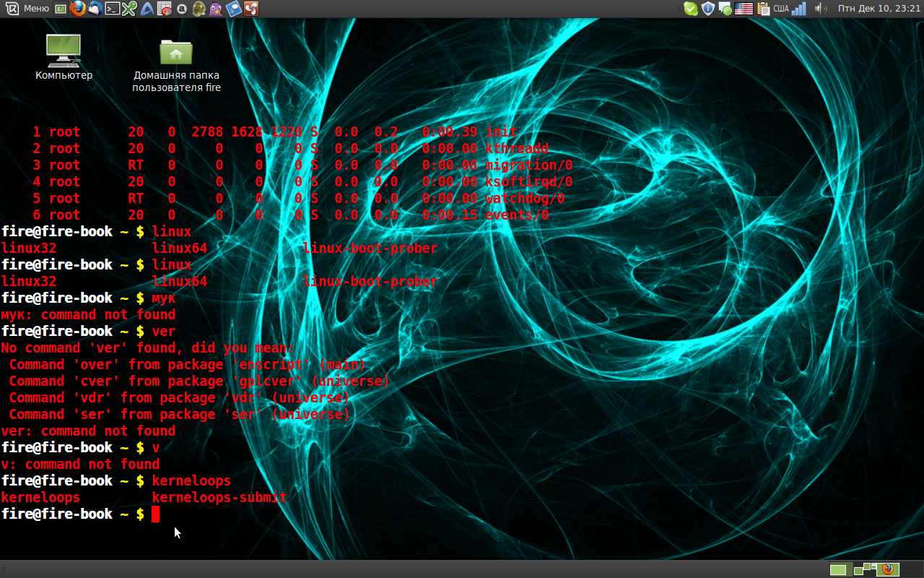Open the clock calendar Птн Дек 10, 23:21
Image resolution: width=924 pixels, height=578 pixels.
[879, 9]
